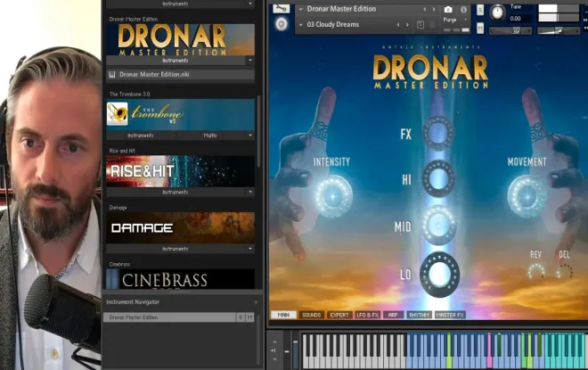The image size is (588, 370).
Task: Open the Trombone library Instruments button
Action: 141,136
